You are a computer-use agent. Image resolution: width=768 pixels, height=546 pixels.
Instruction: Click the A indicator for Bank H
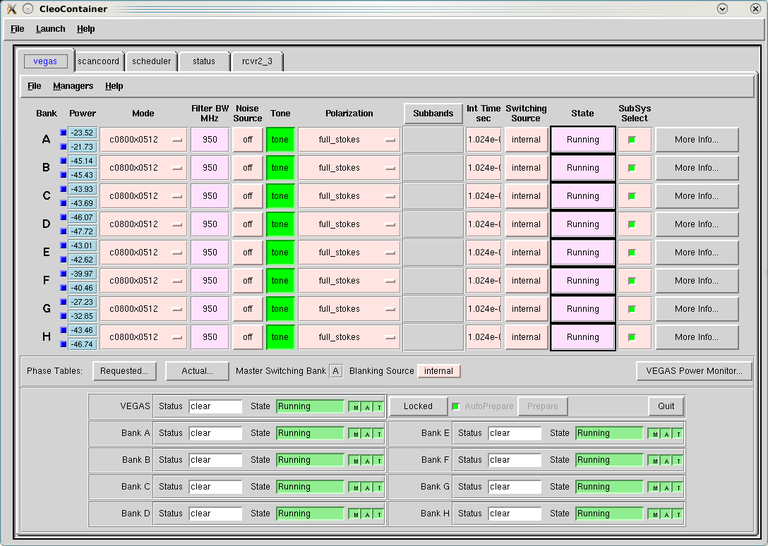coord(666,514)
